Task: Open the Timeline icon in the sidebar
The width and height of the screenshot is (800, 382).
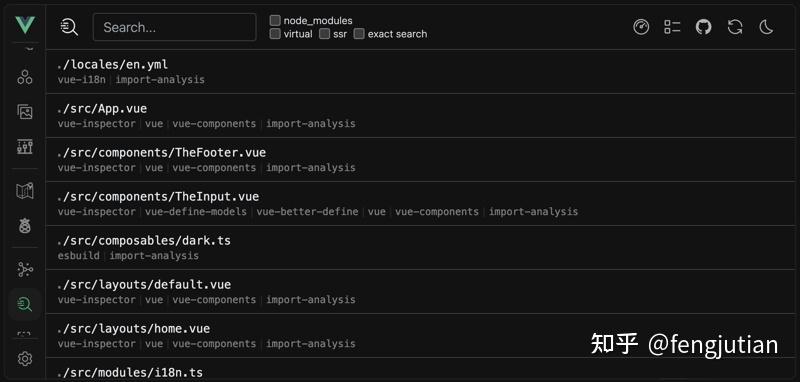Action: click(24, 147)
